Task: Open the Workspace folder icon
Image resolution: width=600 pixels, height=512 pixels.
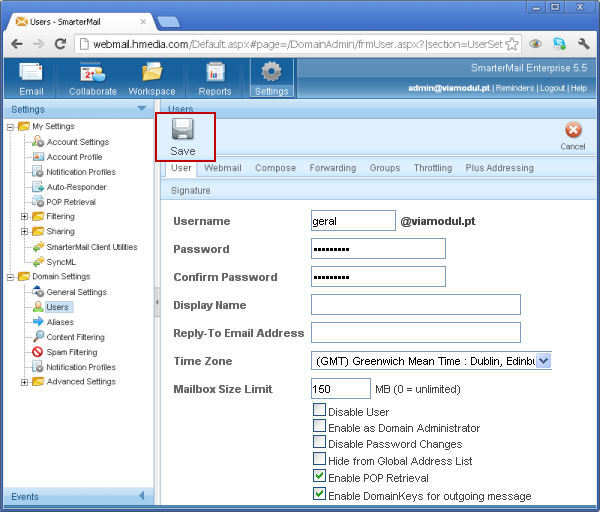Action: point(152,72)
